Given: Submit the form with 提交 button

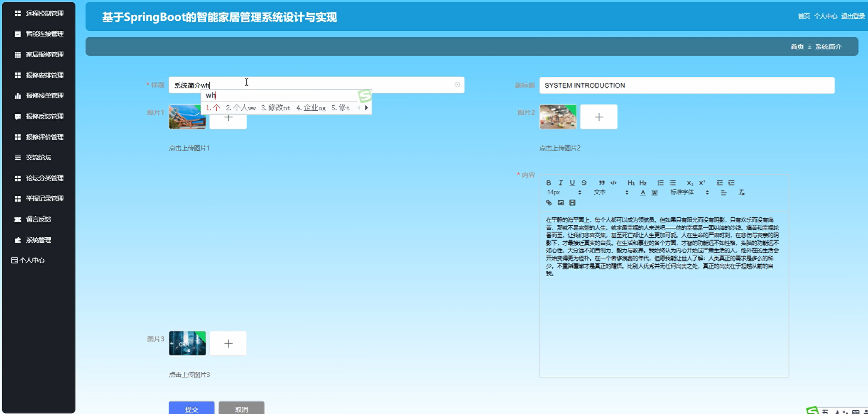Looking at the screenshot, I should 191,409.
